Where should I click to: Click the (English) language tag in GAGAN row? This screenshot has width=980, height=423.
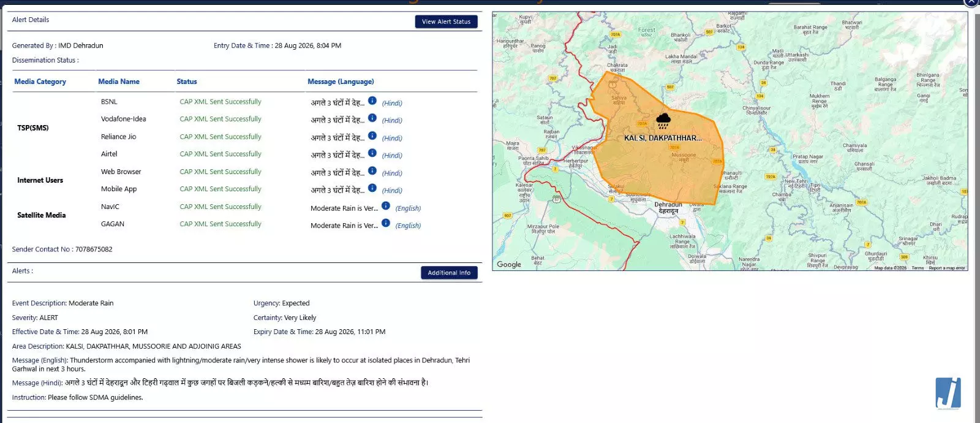coord(408,226)
